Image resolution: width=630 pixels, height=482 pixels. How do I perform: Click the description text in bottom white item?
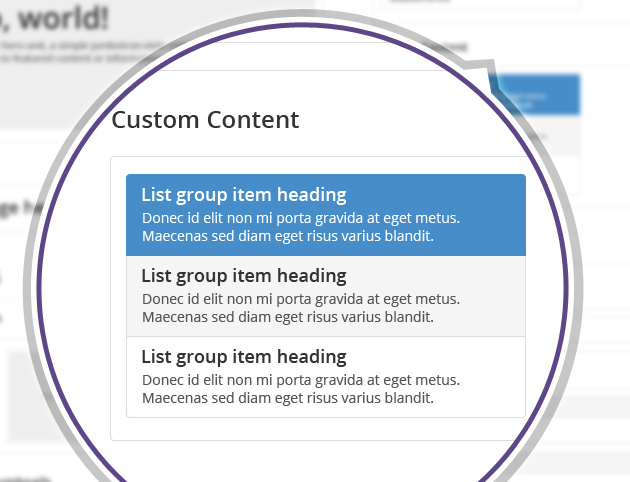coord(301,389)
